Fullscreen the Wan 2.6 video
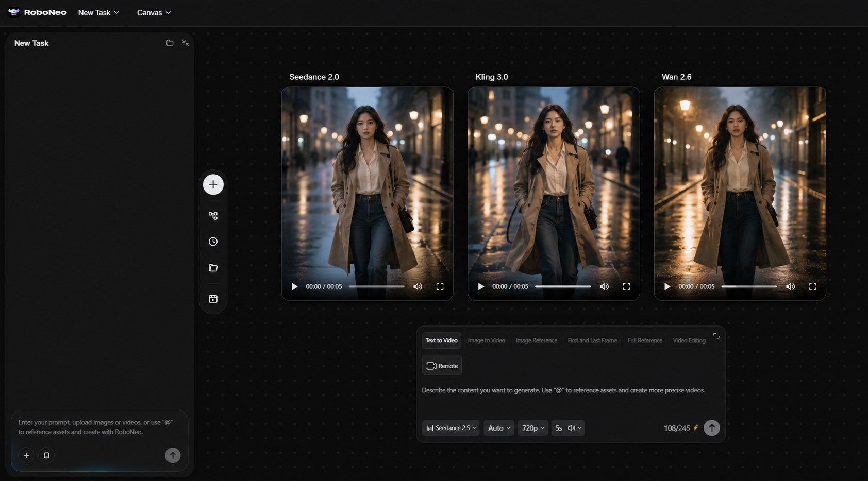868x481 pixels. (x=813, y=286)
